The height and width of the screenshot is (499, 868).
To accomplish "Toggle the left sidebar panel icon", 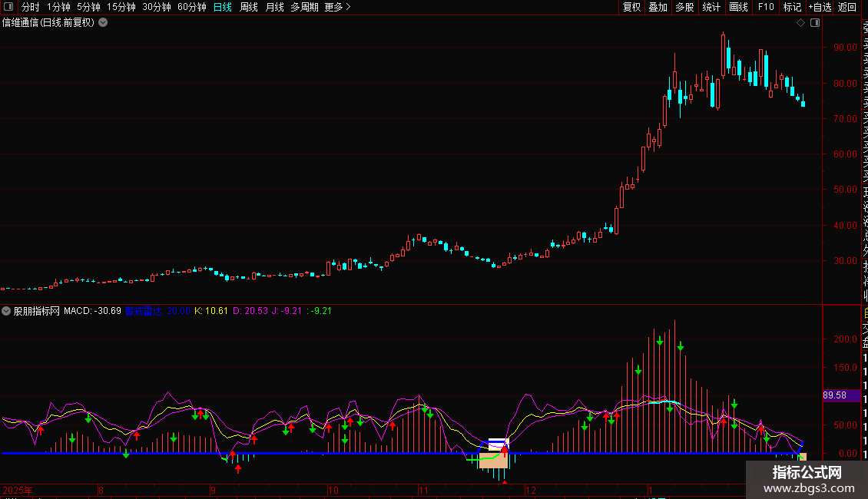I will [8, 7].
